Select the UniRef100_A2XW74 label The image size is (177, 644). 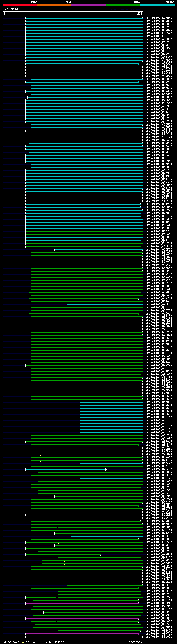click(x=159, y=554)
